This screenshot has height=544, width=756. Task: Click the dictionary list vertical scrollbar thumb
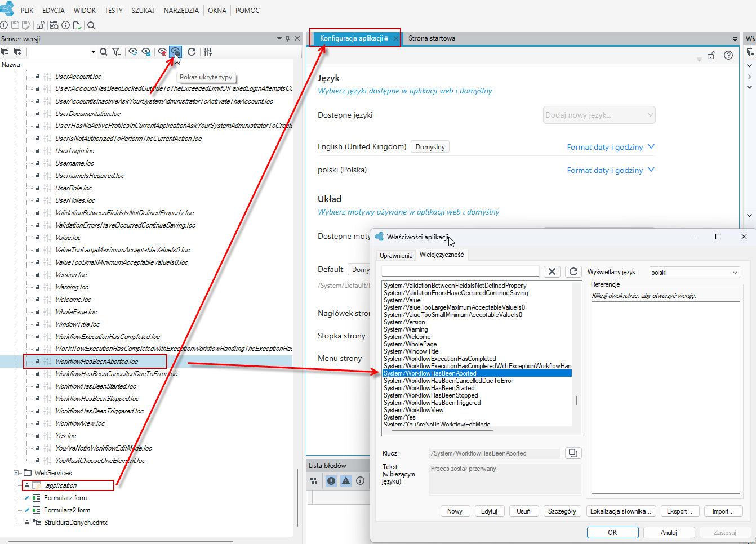577,401
